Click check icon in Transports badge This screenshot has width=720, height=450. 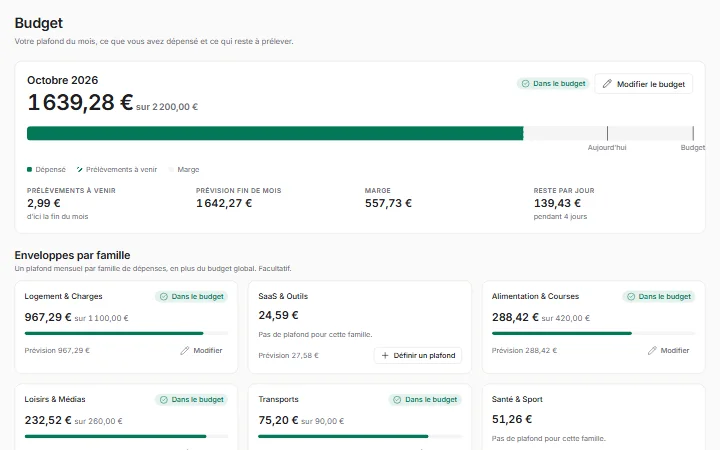point(397,399)
